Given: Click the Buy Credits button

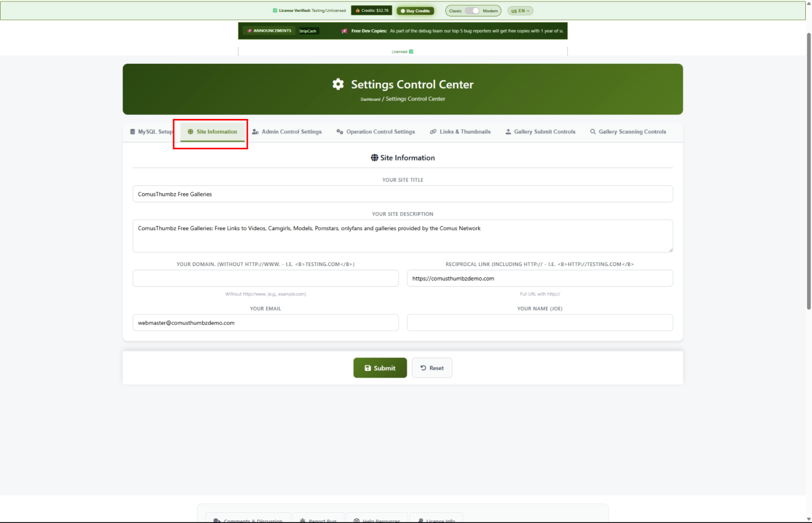Looking at the screenshot, I should 415,11.
